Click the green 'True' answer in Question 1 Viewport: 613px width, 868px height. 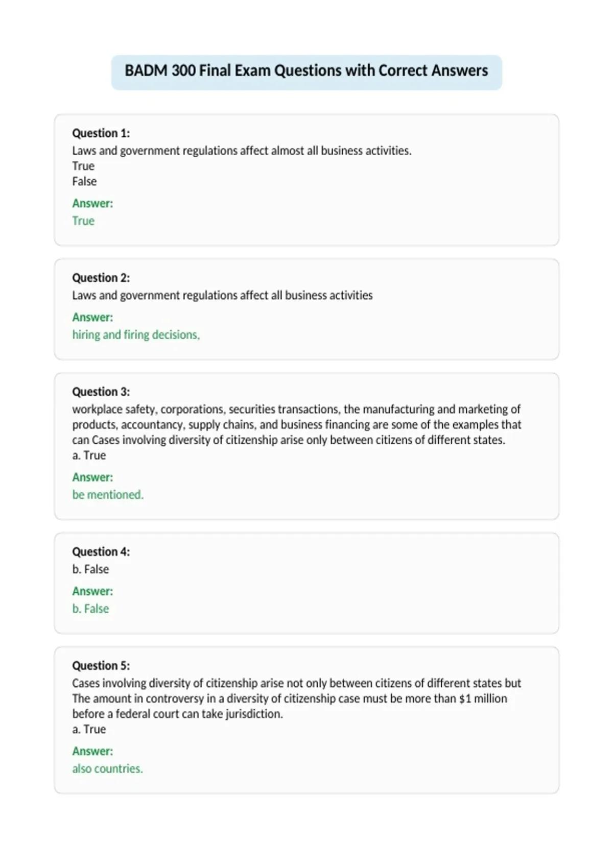coord(83,221)
